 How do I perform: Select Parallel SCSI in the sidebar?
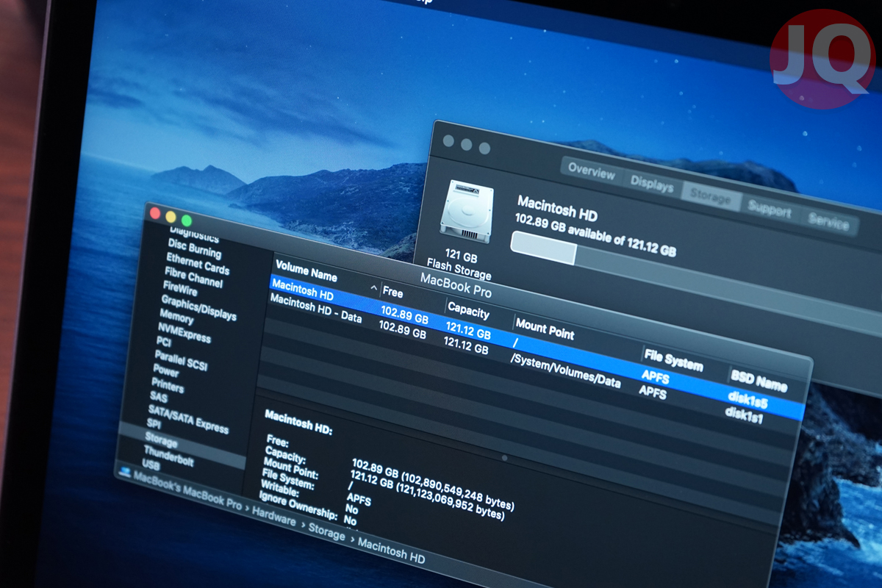pos(181,359)
